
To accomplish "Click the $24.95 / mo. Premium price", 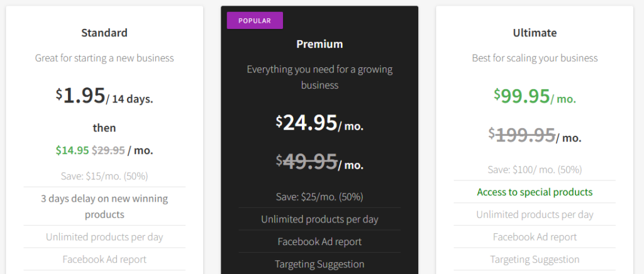I will click(x=319, y=123).
